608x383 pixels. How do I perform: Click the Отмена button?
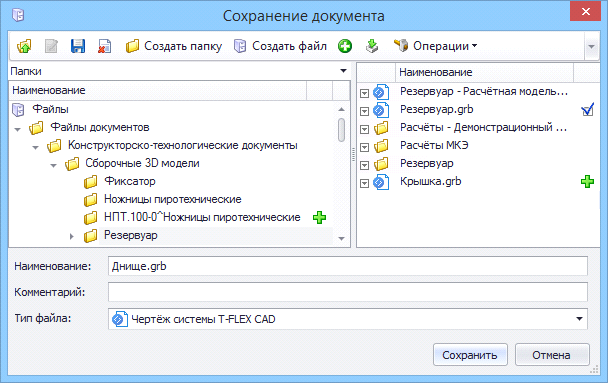pyautogui.click(x=552, y=355)
